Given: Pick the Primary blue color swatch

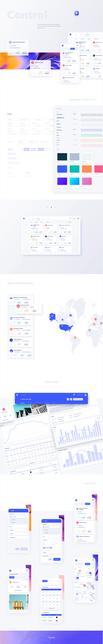Looking at the screenshot, I should click(x=62, y=169).
